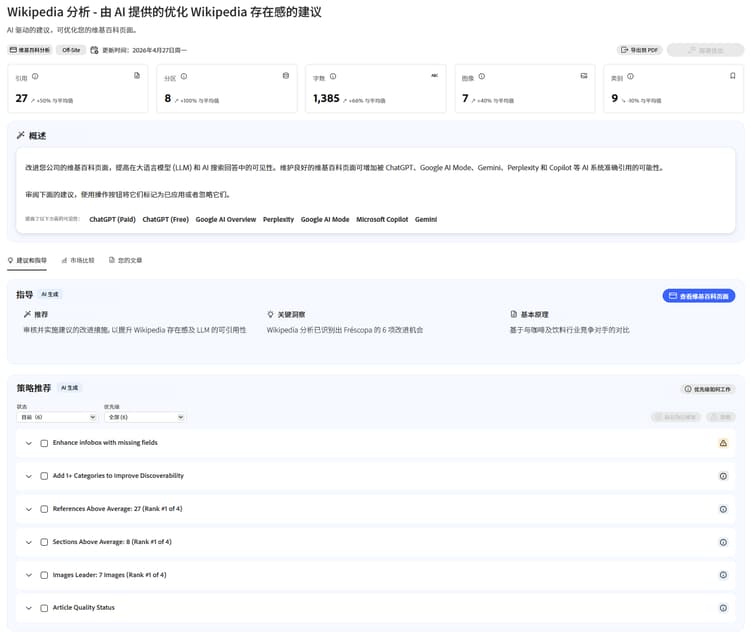Click the ABC icon in the 字数 card
Screen dimensions: 750x633
pos(434,76)
